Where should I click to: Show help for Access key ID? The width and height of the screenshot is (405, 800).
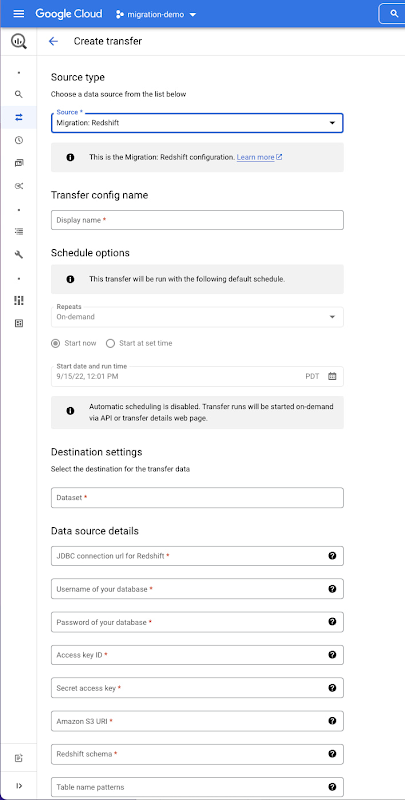tap(332, 655)
